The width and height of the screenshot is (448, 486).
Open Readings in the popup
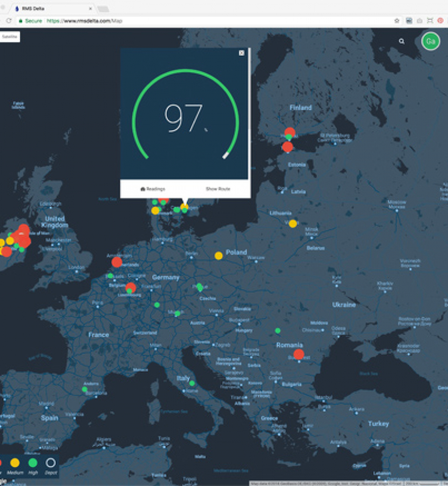point(153,189)
